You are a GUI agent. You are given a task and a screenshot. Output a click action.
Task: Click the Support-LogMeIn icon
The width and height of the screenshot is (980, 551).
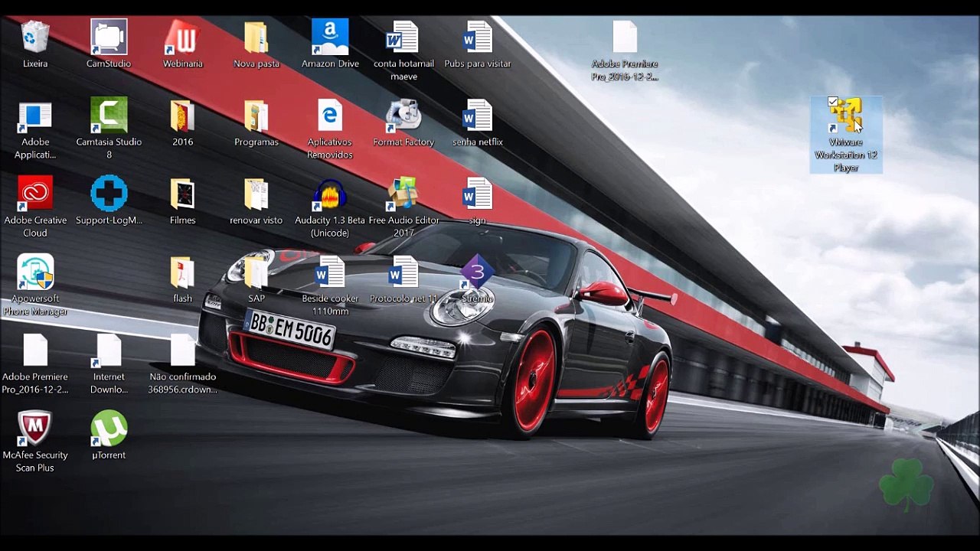109,194
